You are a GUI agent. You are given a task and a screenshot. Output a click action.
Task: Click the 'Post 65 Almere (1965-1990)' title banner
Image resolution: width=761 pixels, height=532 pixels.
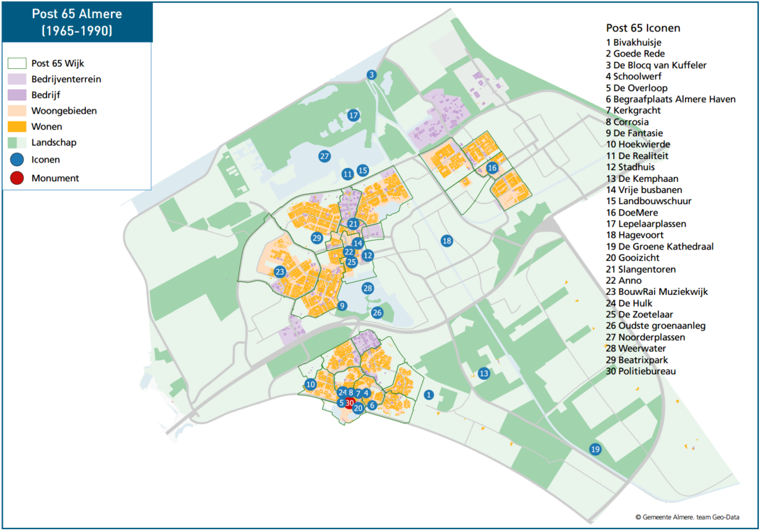(x=77, y=22)
